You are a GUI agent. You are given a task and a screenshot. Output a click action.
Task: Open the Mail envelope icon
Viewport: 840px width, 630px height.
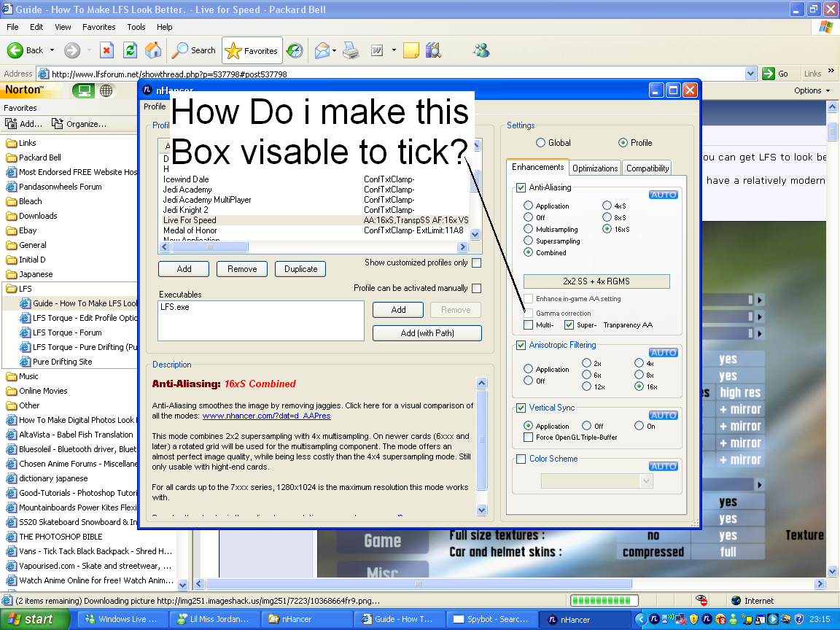coord(322,50)
